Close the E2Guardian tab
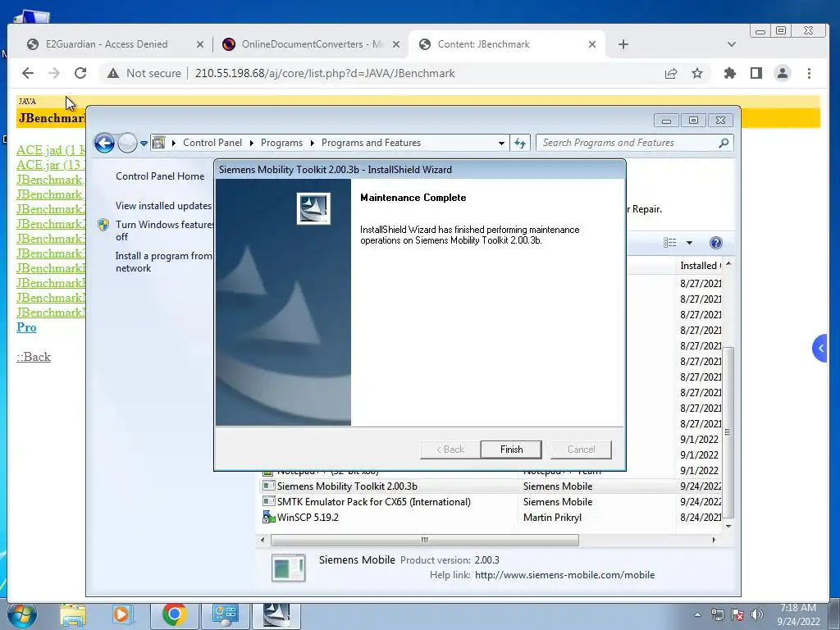This screenshot has height=630, width=840. [x=200, y=44]
